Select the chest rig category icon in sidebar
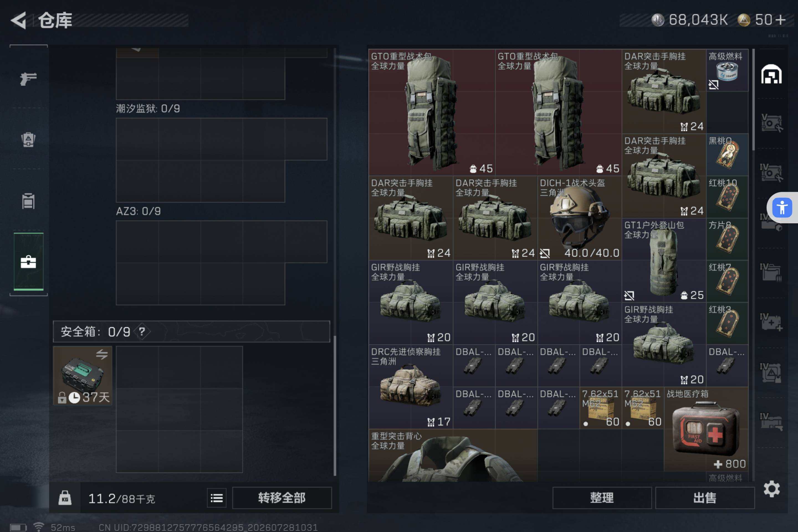The image size is (798, 532). 28,201
